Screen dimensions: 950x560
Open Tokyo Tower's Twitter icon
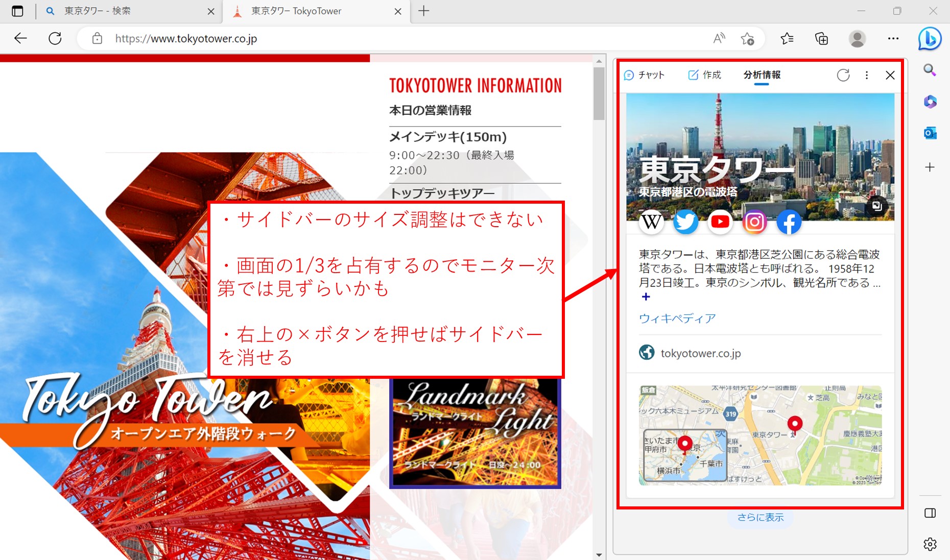pos(685,222)
